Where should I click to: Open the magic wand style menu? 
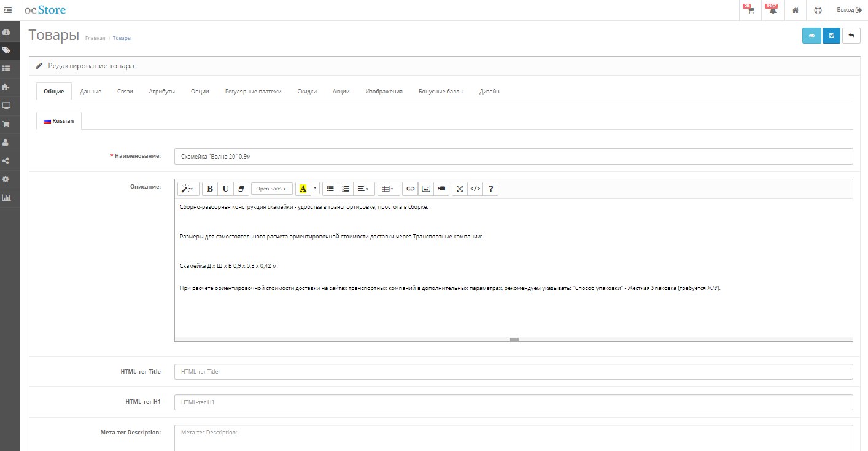tap(188, 189)
